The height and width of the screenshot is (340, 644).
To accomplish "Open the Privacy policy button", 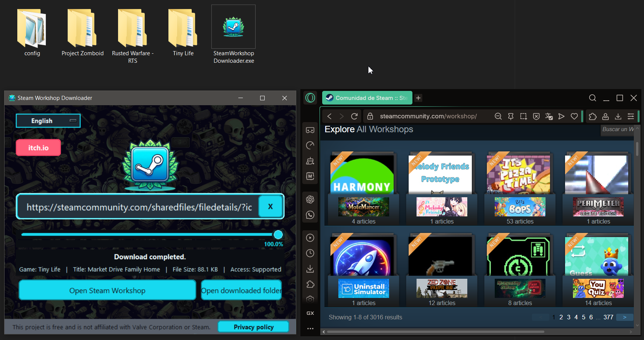I will (253, 327).
